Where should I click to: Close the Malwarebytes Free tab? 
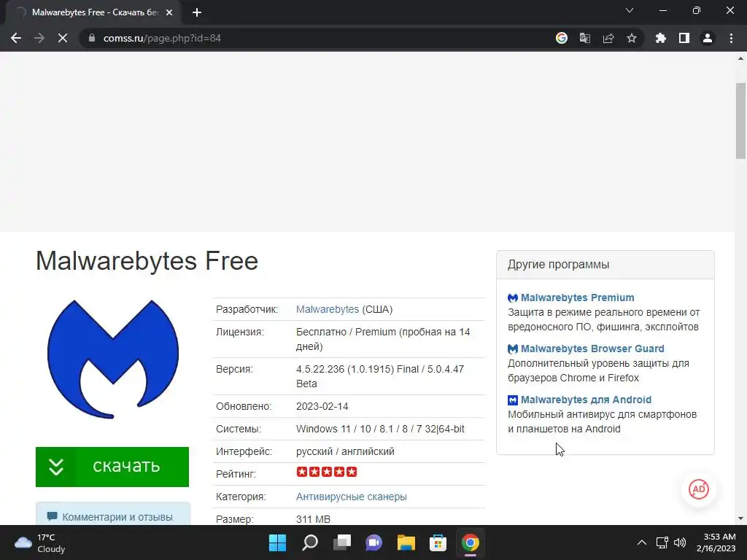coord(169,12)
